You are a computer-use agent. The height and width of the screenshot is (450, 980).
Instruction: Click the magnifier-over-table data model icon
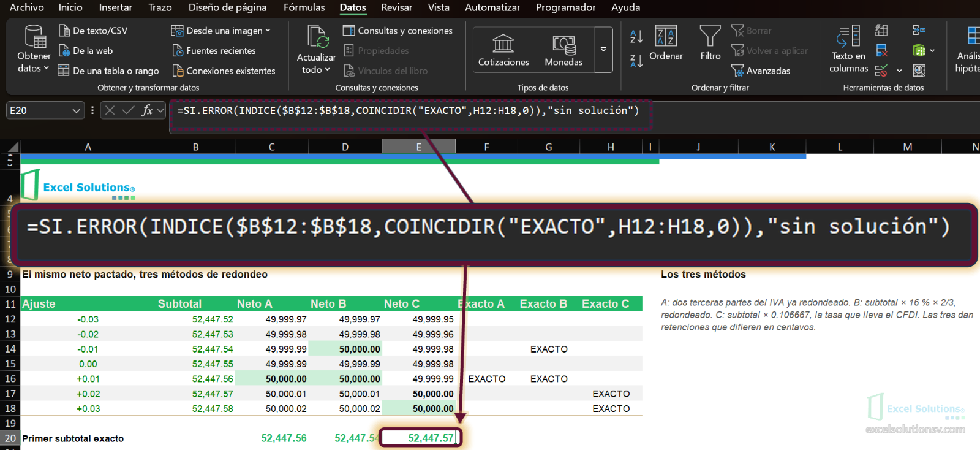tap(919, 71)
